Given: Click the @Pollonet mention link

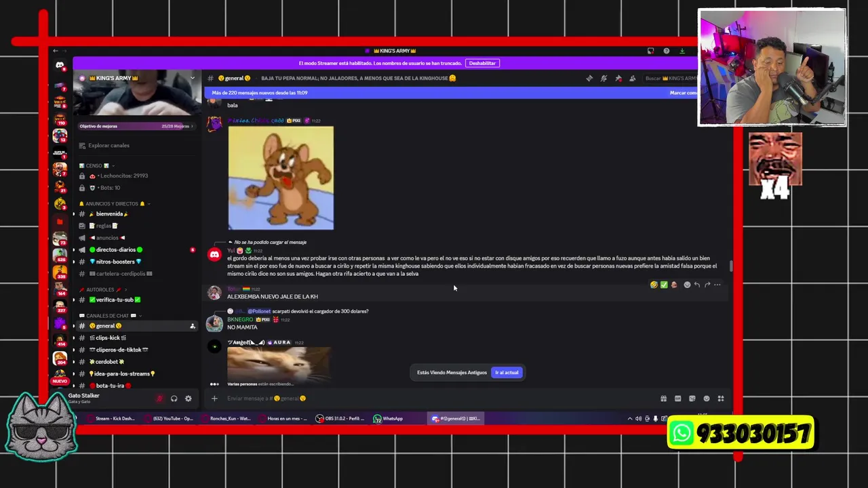Looking at the screenshot, I should coord(259,311).
